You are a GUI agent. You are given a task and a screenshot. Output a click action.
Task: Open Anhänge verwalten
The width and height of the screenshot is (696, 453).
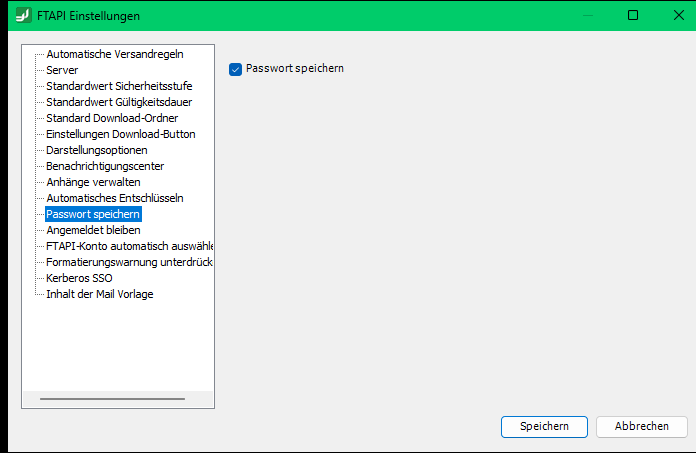(x=93, y=182)
